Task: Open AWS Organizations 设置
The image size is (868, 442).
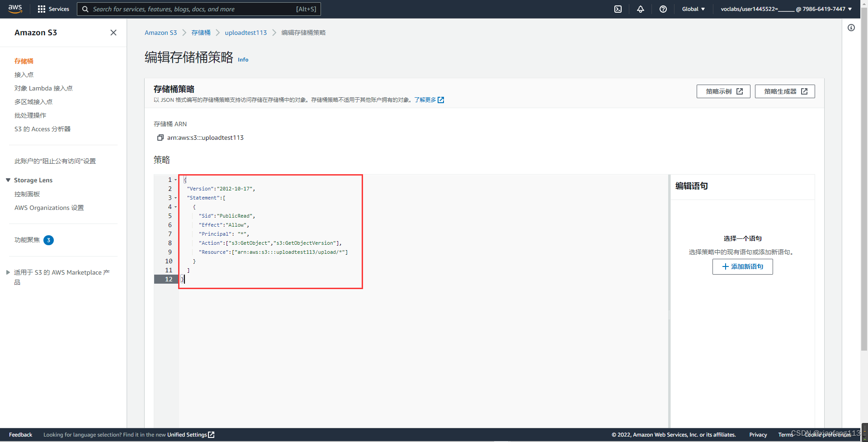Action: click(49, 208)
